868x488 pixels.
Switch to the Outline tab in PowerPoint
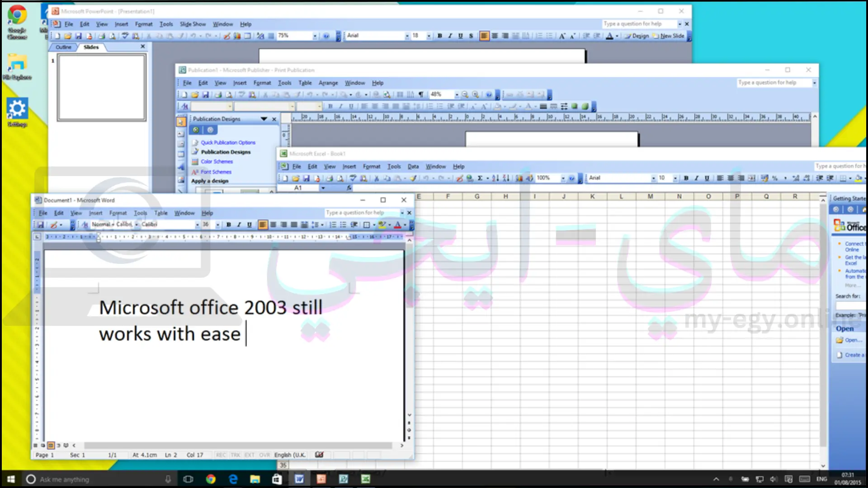click(x=64, y=47)
